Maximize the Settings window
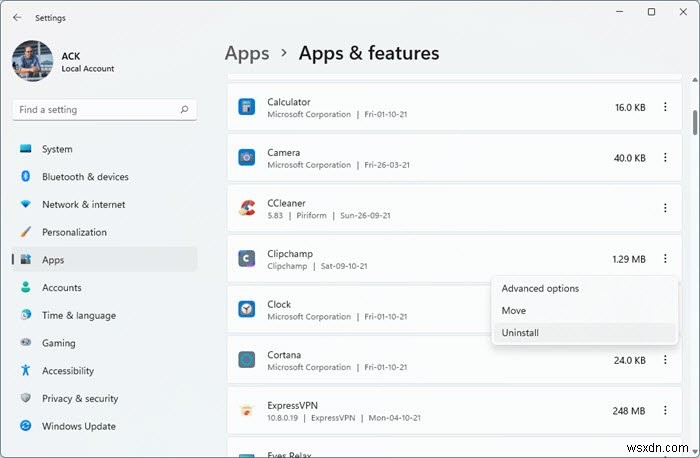The width and height of the screenshot is (700, 458). point(651,12)
